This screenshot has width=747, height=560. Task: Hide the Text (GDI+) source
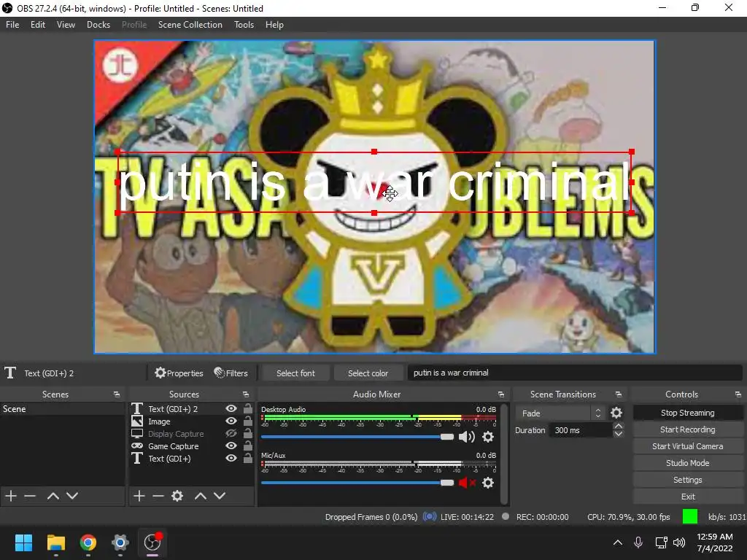[231, 458]
